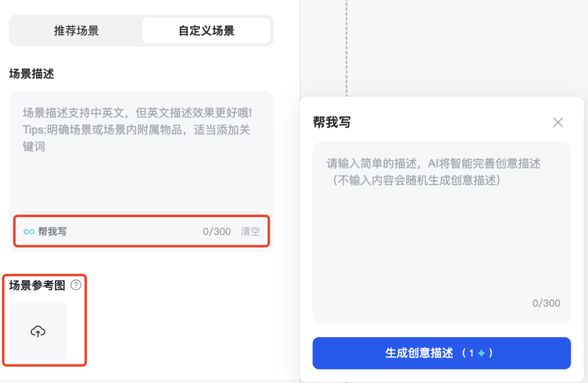
Task: Clear the scene description with 清空
Action: [250, 232]
